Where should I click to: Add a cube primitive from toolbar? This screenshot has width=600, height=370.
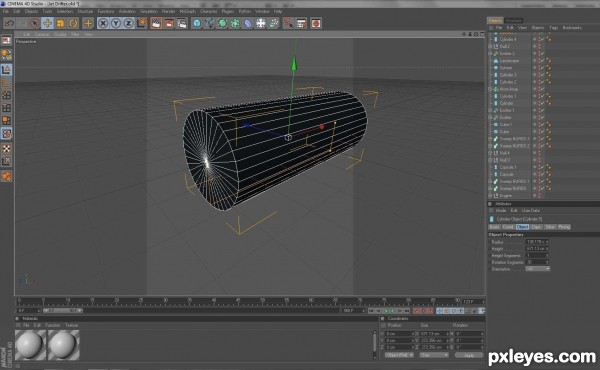click(197, 23)
